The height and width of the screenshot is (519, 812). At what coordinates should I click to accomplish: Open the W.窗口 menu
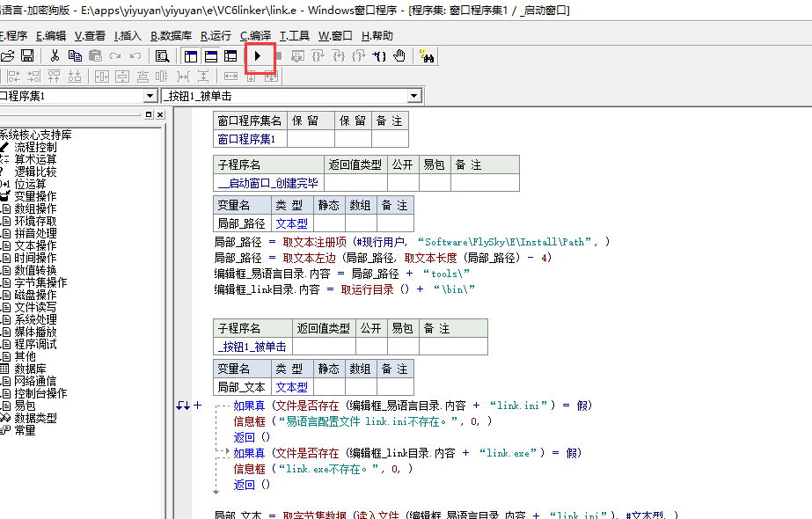[x=335, y=36]
